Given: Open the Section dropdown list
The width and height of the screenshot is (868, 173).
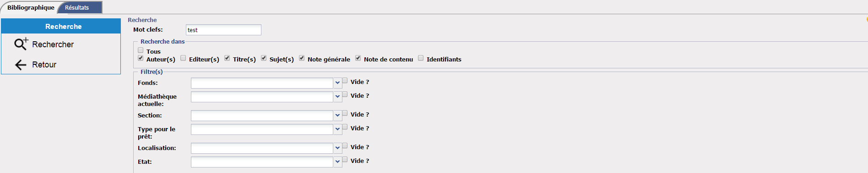Looking at the screenshot, I should tap(337, 116).
